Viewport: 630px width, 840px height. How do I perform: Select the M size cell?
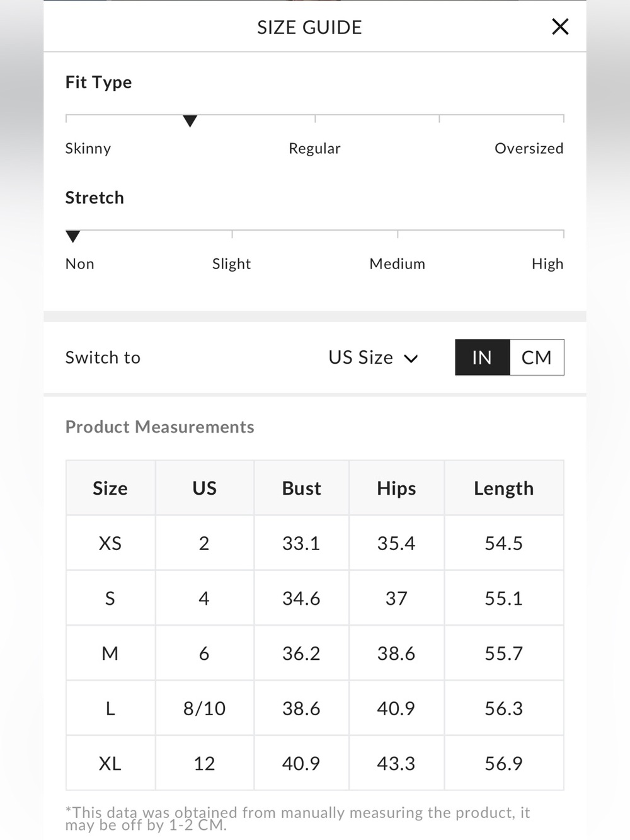110,653
